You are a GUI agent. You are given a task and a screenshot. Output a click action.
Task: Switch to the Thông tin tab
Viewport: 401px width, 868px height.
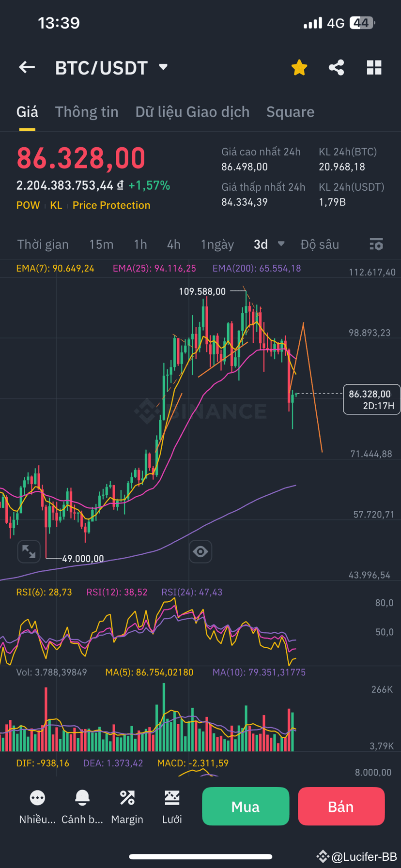point(87,112)
